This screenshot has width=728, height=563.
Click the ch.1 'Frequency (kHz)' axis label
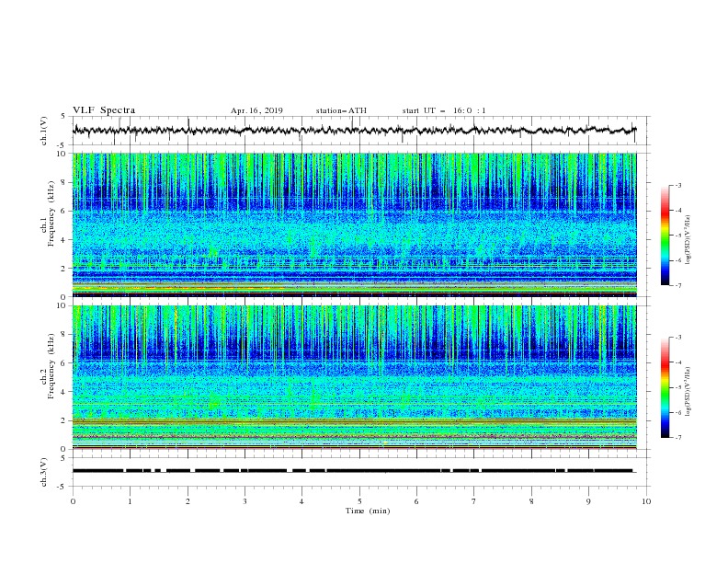51,213
